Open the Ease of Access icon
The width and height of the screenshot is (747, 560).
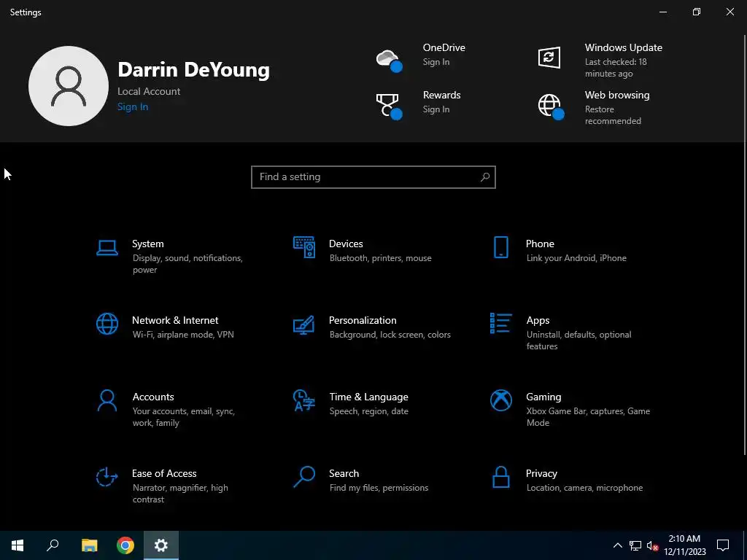point(107,477)
